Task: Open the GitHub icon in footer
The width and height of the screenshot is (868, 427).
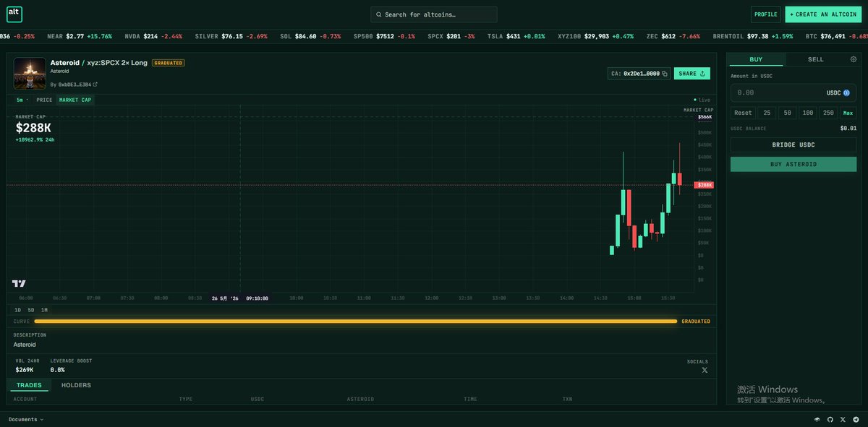Action: click(830, 419)
